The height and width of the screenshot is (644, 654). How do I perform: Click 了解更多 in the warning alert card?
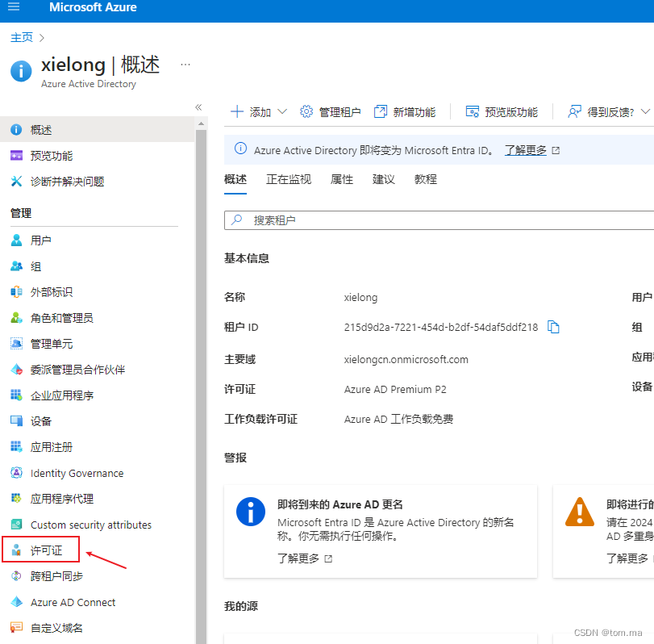[x=627, y=558]
